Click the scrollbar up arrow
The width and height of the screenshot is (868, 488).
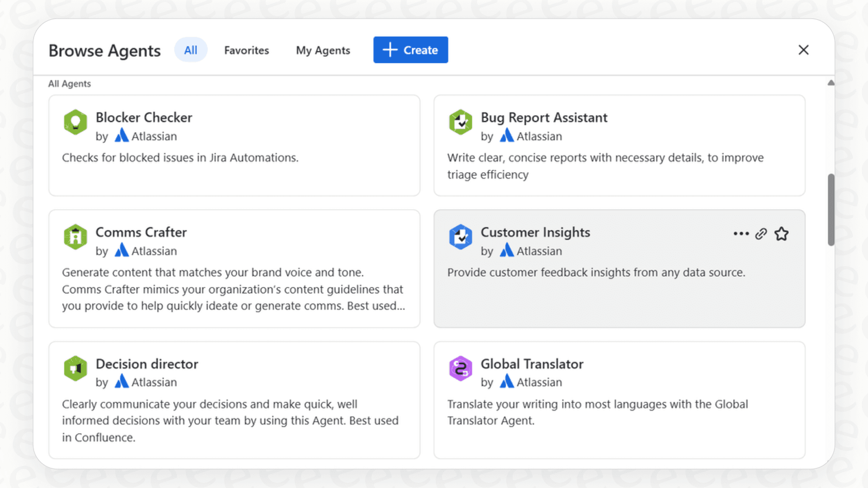point(831,83)
